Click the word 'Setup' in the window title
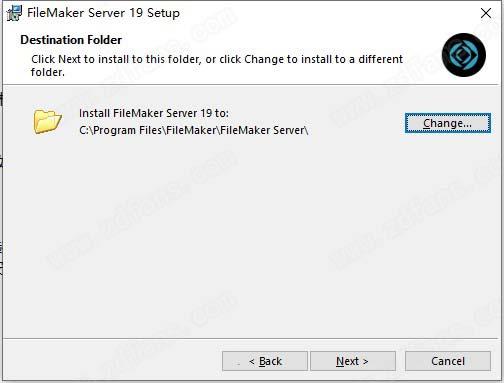504x383 pixels. point(163,13)
